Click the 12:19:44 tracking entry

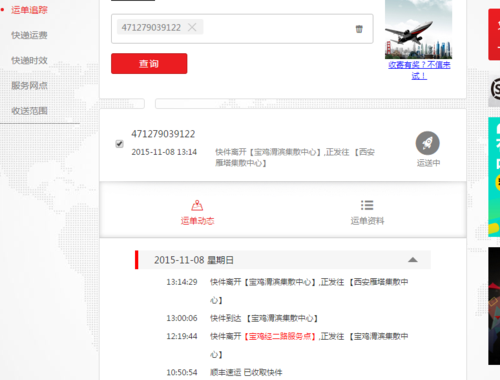[x=287, y=345]
